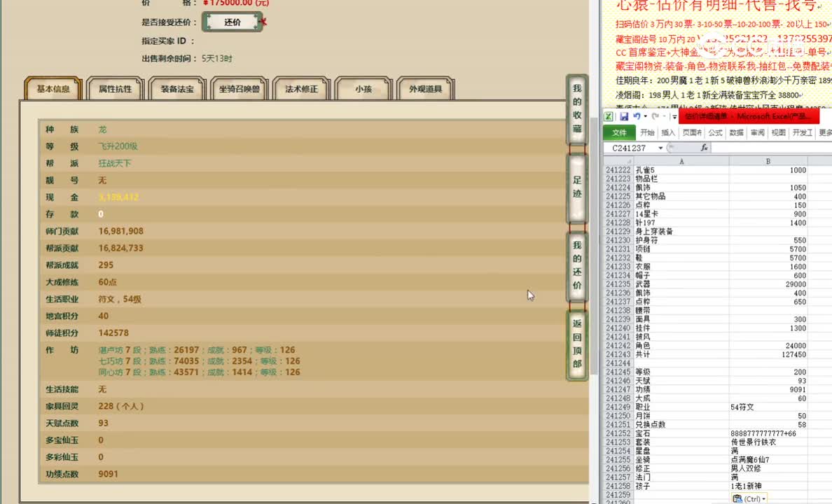Open the 公式 ribbon tab
This screenshot has height=504, width=832.
[715, 132]
